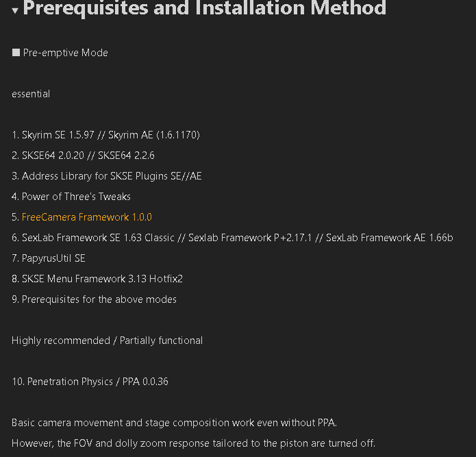Click the SexLab Framework AE 1.66b text
The image size is (476, 457).
click(390, 238)
